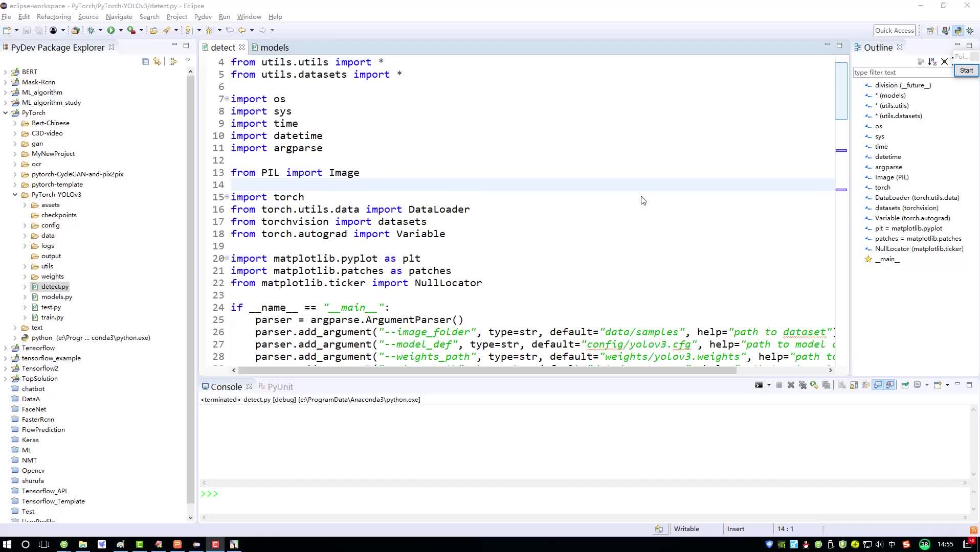Click the editor horizontal scrollbar
Image resolution: width=980 pixels, height=552 pixels.
487,370
